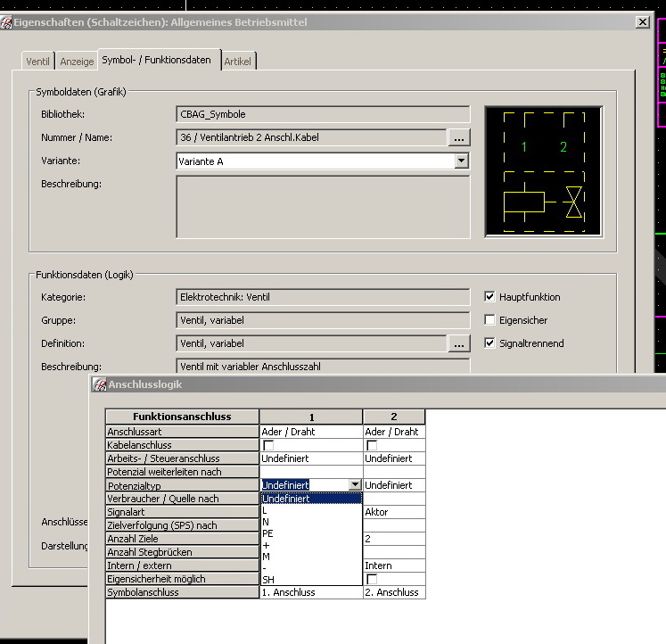The width and height of the screenshot is (666, 644).
Task: Choose PE from the Potenzialtyp list
Action: 311,533
